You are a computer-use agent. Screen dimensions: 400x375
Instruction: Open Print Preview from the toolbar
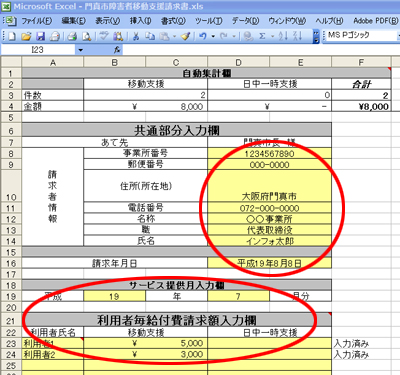(x=87, y=36)
